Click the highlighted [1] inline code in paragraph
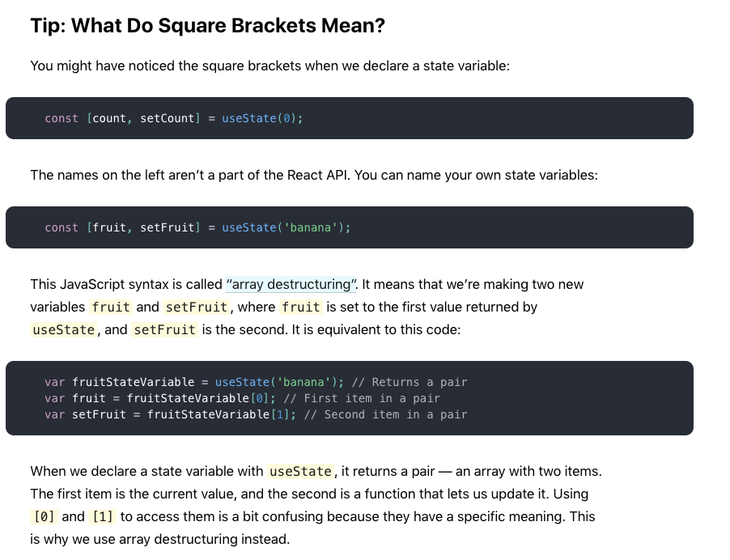 [x=103, y=516]
